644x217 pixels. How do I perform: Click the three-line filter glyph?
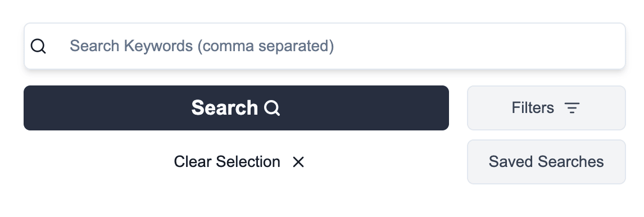tap(572, 108)
